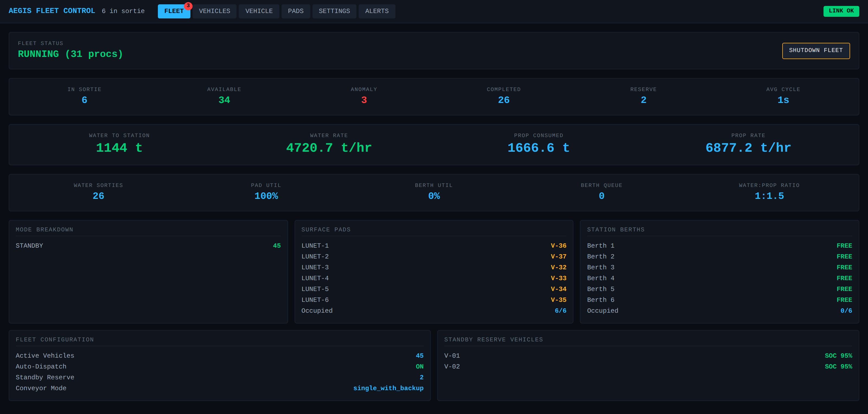The image size is (868, 414).
Task: Click the STANDBY RESERVE VEHICLES heading
Action: tap(493, 339)
